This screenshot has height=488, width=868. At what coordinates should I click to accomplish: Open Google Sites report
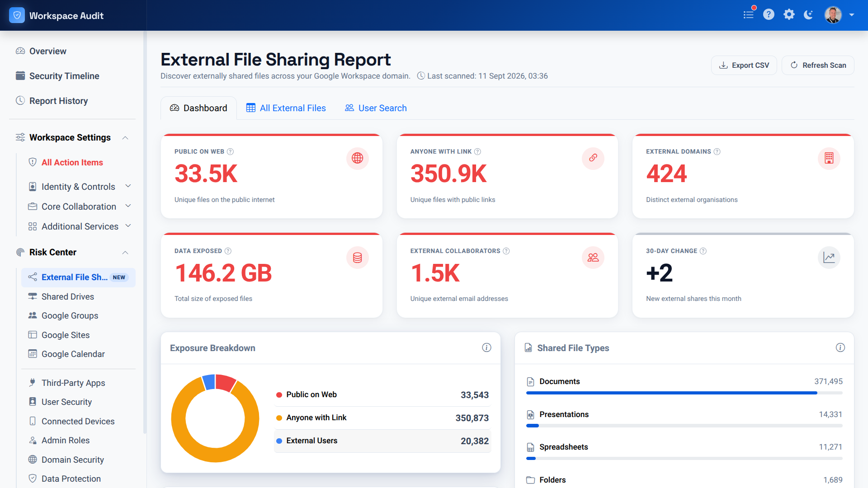click(x=66, y=335)
